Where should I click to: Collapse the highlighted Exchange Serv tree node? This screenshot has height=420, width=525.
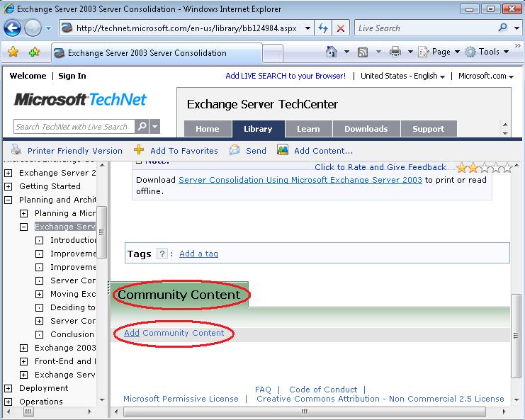[24, 227]
